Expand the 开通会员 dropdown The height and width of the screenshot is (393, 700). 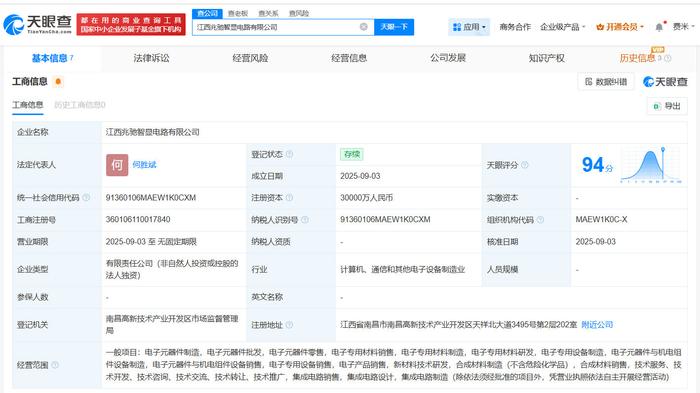[620, 27]
